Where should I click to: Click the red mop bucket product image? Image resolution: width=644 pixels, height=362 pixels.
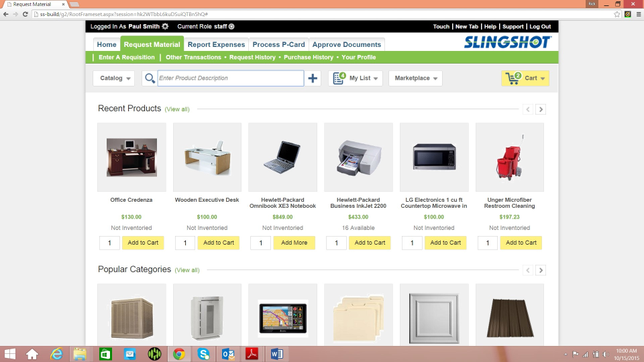pos(510,157)
